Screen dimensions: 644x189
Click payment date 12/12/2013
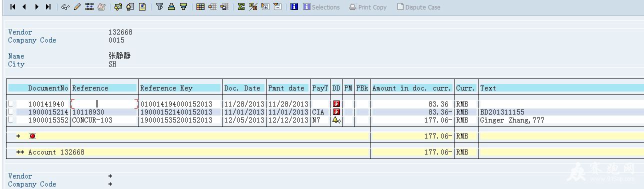coord(288,120)
